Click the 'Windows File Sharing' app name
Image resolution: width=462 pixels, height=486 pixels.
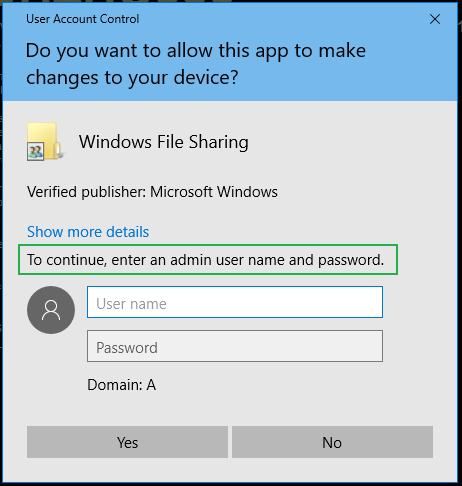click(164, 142)
